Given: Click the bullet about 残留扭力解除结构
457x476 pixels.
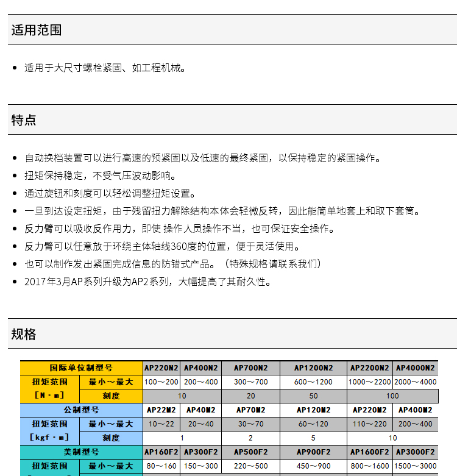Looking at the screenshot, I should tap(222, 211).
